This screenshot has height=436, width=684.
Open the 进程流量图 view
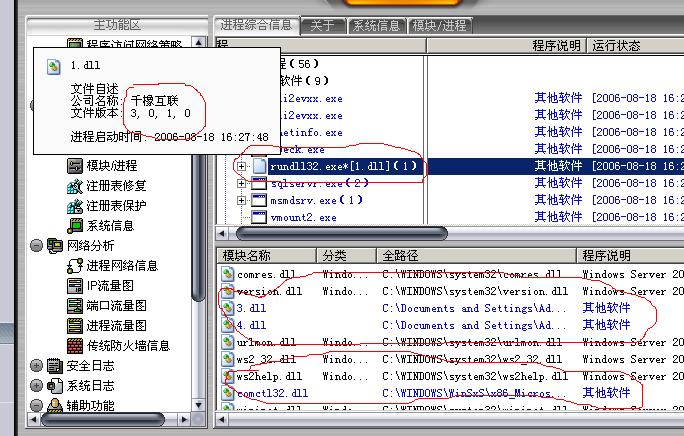[116, 326]
